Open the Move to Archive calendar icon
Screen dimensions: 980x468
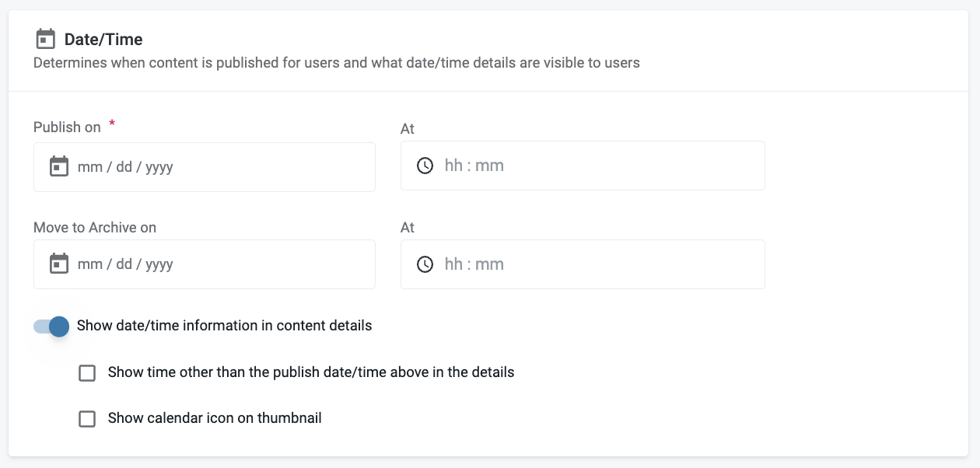pyautogui.click(x=59, y=264)
